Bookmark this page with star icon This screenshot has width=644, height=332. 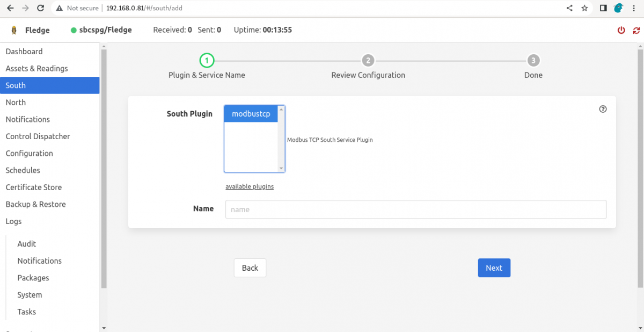coord(584,8)
